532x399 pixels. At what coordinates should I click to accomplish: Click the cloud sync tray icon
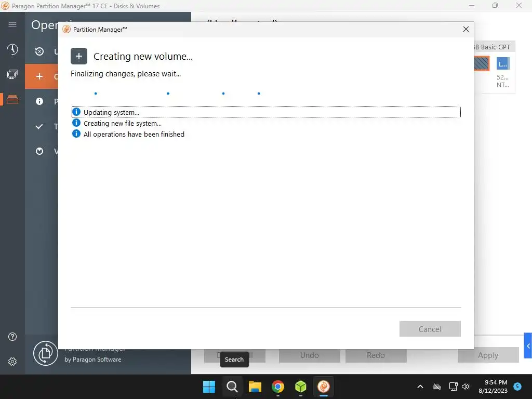[x=437, y=387]
